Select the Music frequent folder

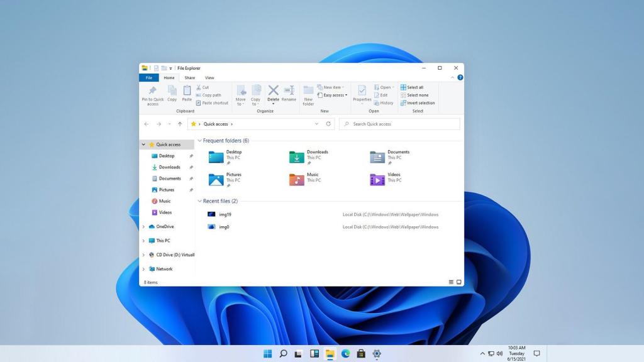click(305, 180)
